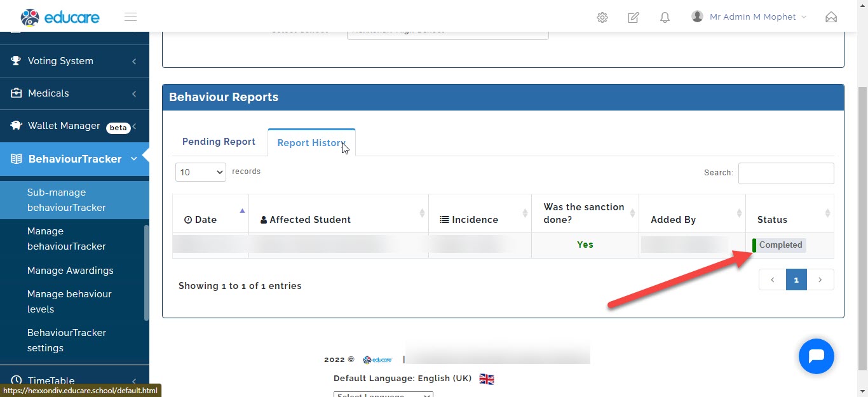Click the sidebar scrollbar thumb

tap(147, 273)
